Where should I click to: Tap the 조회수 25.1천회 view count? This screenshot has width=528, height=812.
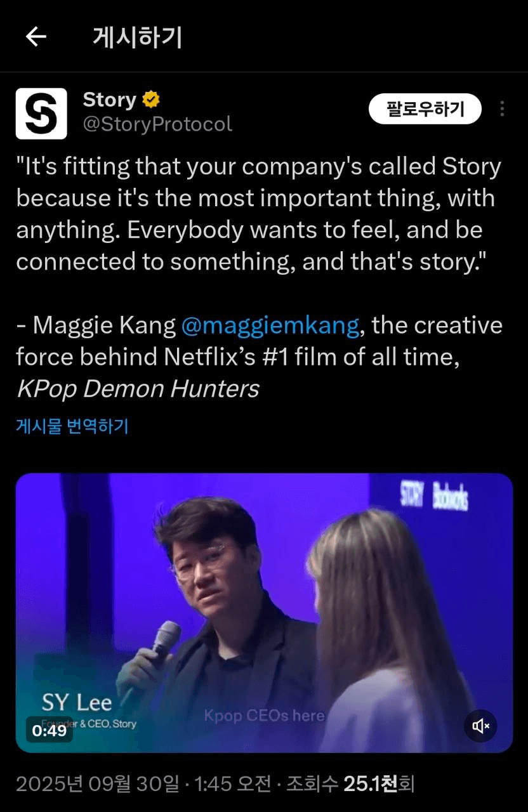350,783
